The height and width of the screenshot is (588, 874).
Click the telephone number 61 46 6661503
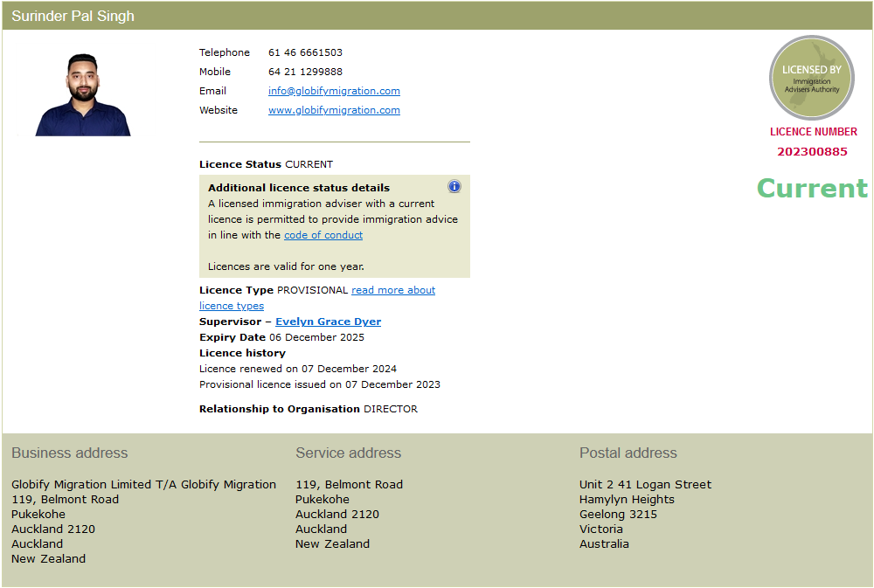[x=305, y=52]
